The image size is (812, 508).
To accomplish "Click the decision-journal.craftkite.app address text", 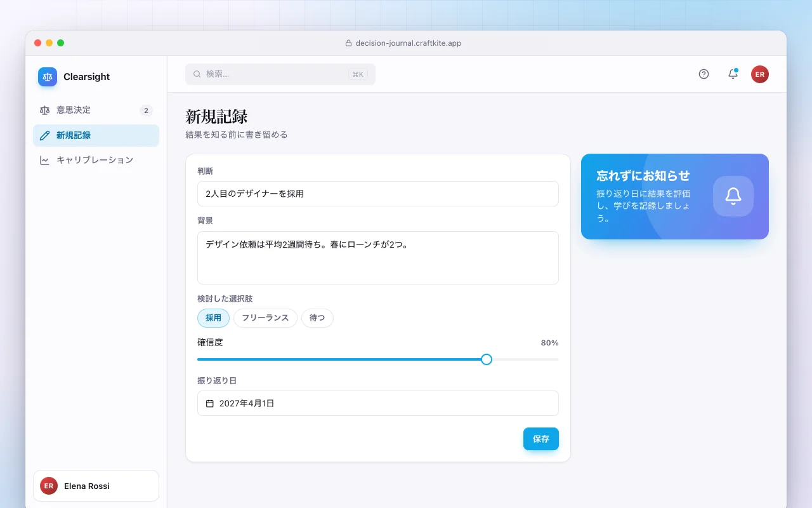I will click(409, 43).
